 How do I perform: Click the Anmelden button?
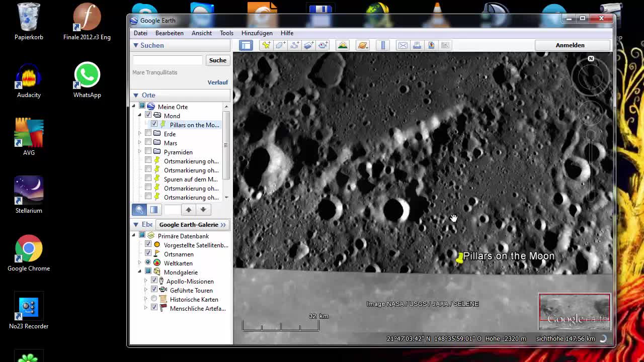[x=570, y=45]
